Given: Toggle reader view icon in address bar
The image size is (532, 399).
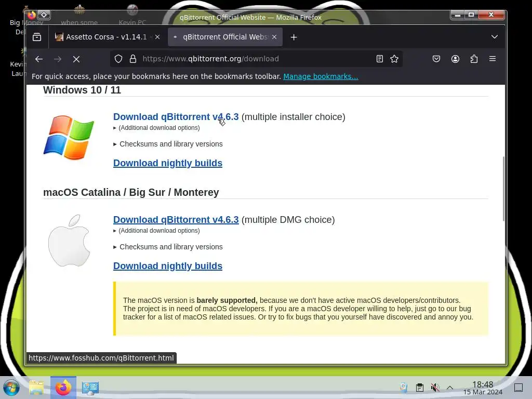Looking at the screenshot, I should point(380,59).
